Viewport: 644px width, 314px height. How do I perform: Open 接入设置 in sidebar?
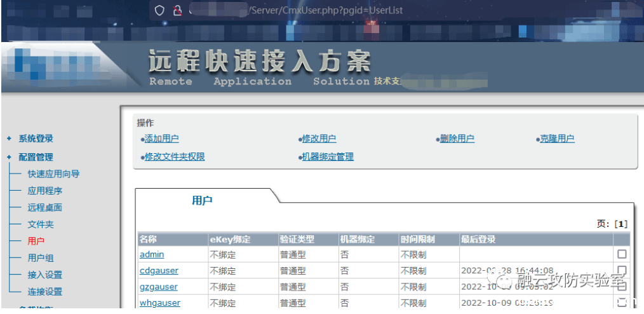(45, 275)
